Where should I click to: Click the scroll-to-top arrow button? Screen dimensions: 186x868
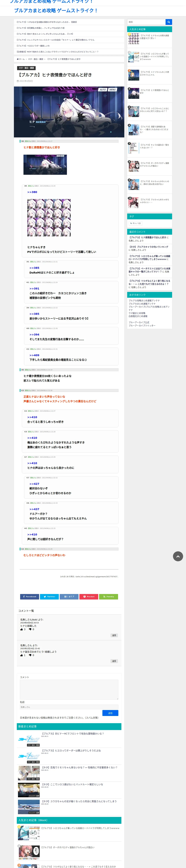coord(178,556)
